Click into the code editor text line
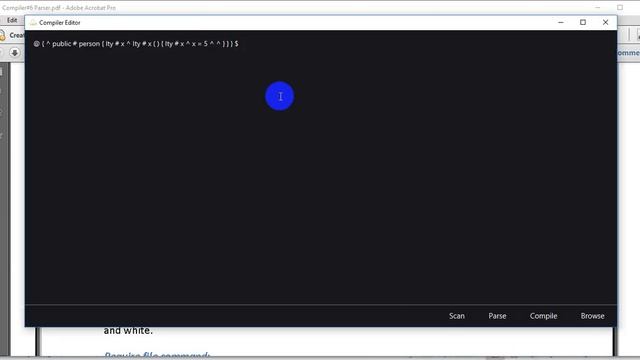 pyautogui.click(x=136, y=44)
